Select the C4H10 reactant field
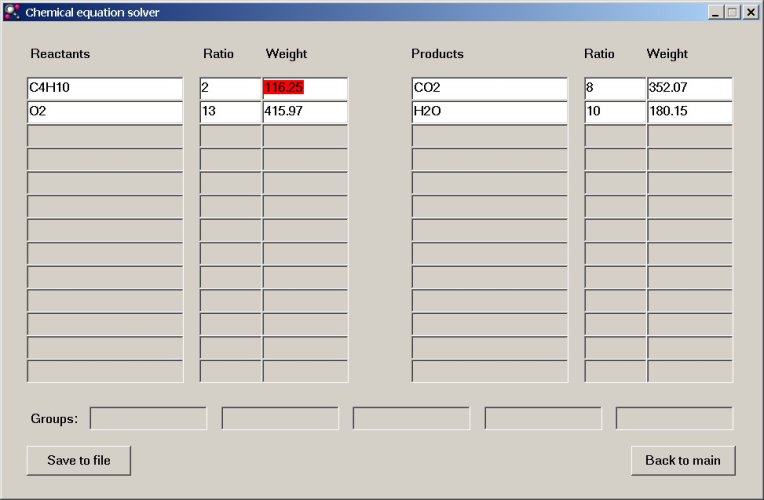 [x=105, y=88]
